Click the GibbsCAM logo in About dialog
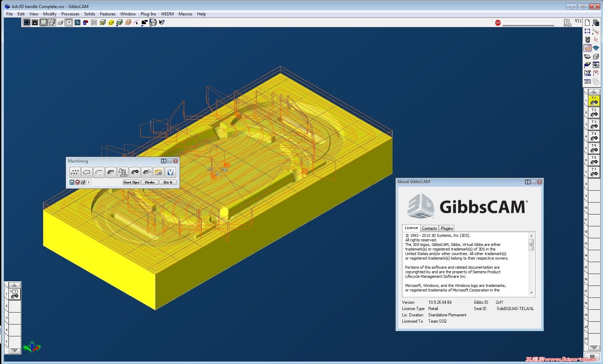The height and width of the screenshot is (364, 603). point(468,206)
